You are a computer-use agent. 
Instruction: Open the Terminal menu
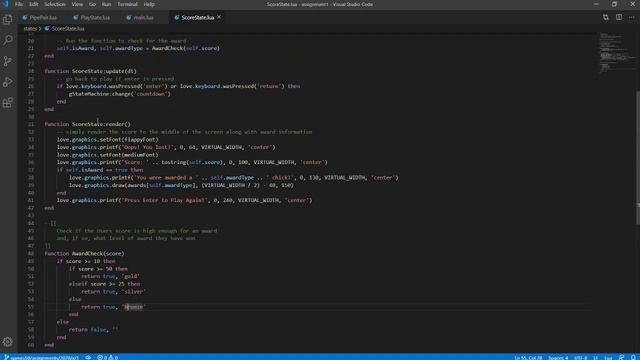pos(127,4)
